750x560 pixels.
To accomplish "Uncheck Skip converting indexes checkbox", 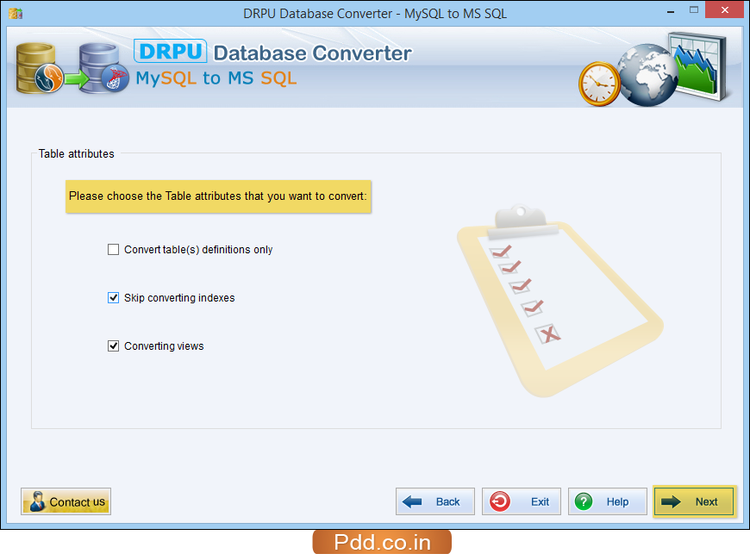I will pos(113,298).
